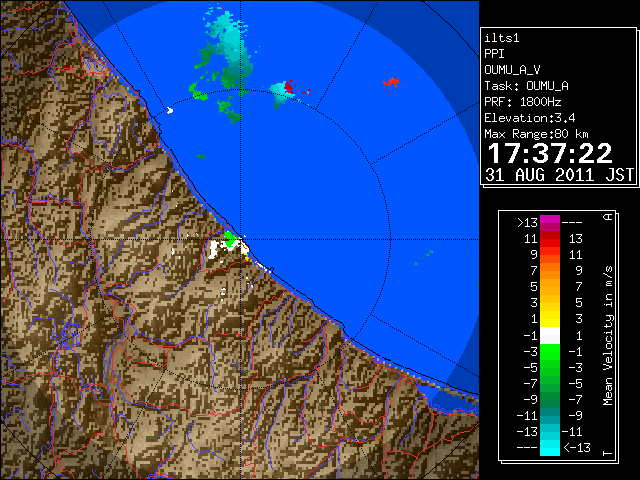Click the orange band of the velocity scale
The height and width of the screenshot is (480, 640).
pyautogui.click(x=550, y=271)
